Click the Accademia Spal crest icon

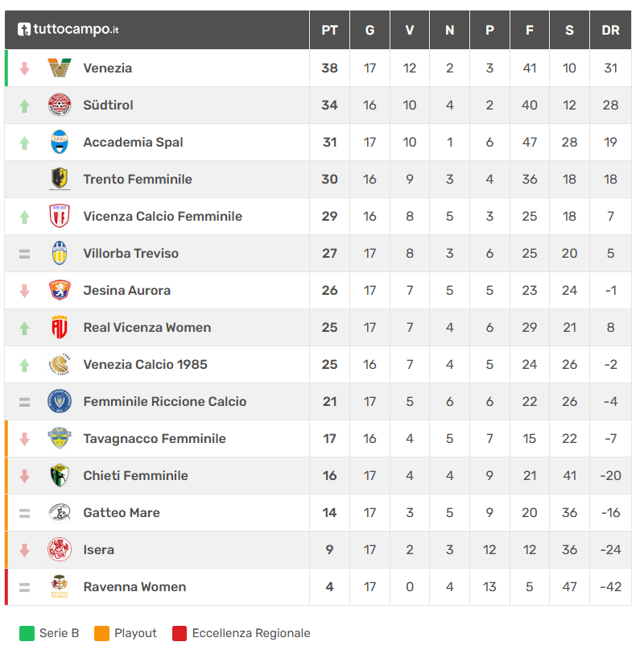click(60, 143)
